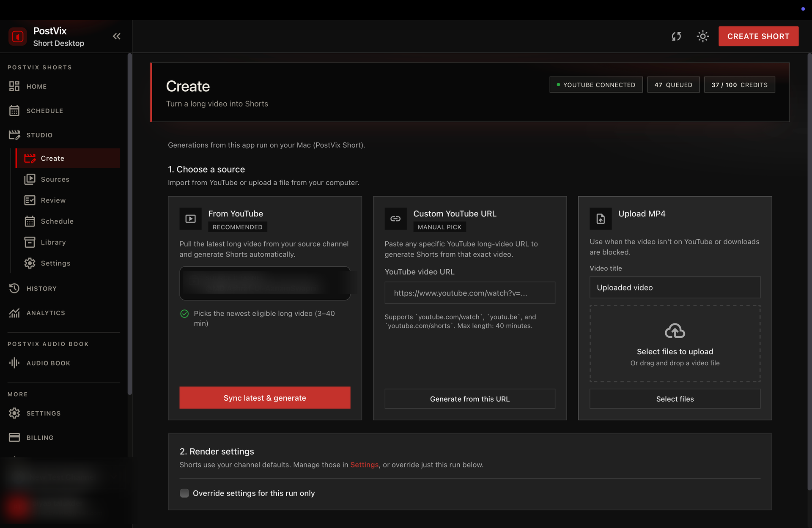Click the From YouTube play icon
812x528 pixels.
click(190, 219)
